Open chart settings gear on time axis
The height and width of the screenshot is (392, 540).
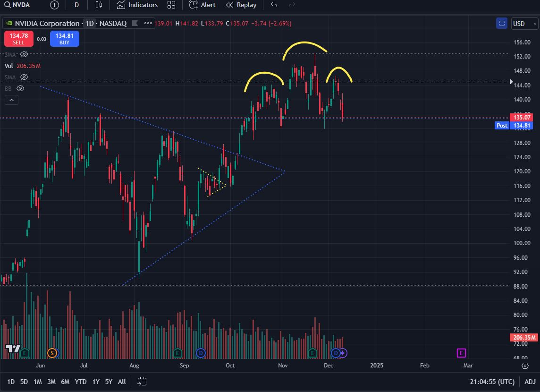click(x=525, y=366)
